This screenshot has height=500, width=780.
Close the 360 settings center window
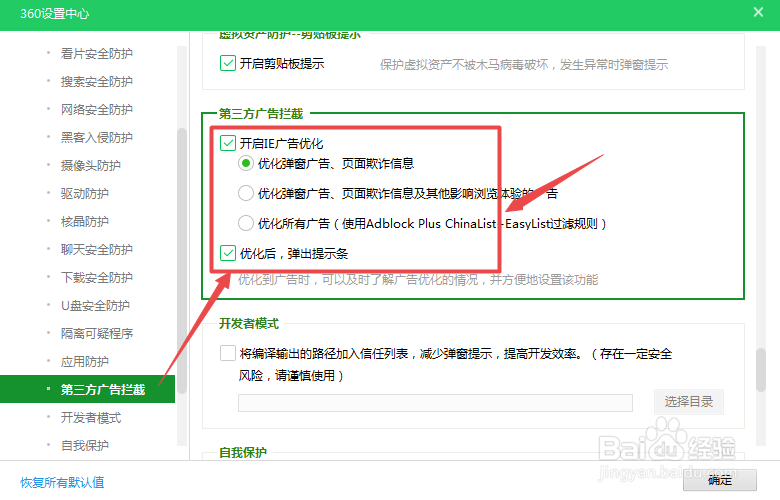[758, 12]
